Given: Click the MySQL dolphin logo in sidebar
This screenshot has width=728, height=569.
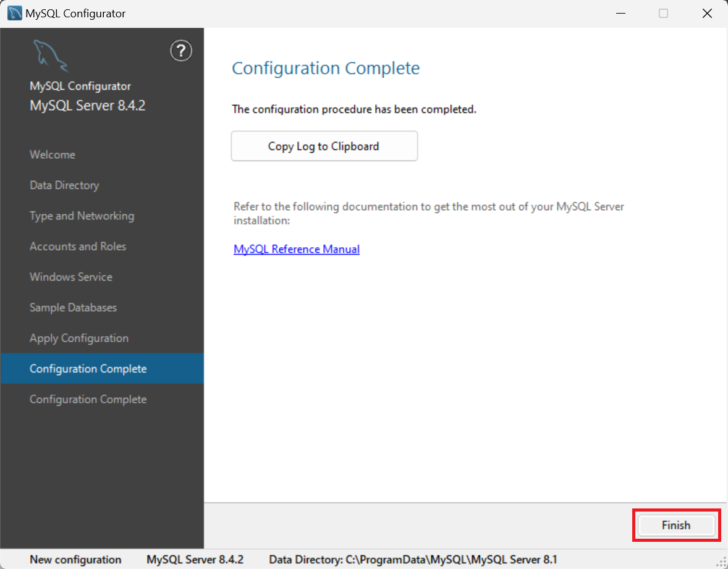Looking at the screenshot, I should (51, 56).
